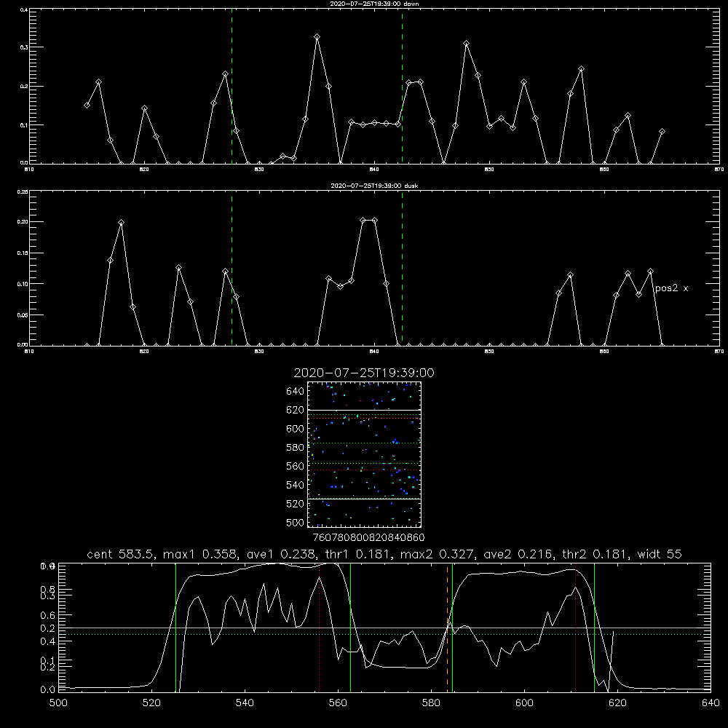Click the 'pos2 x' label in the dusk plot

click(671, 288)
